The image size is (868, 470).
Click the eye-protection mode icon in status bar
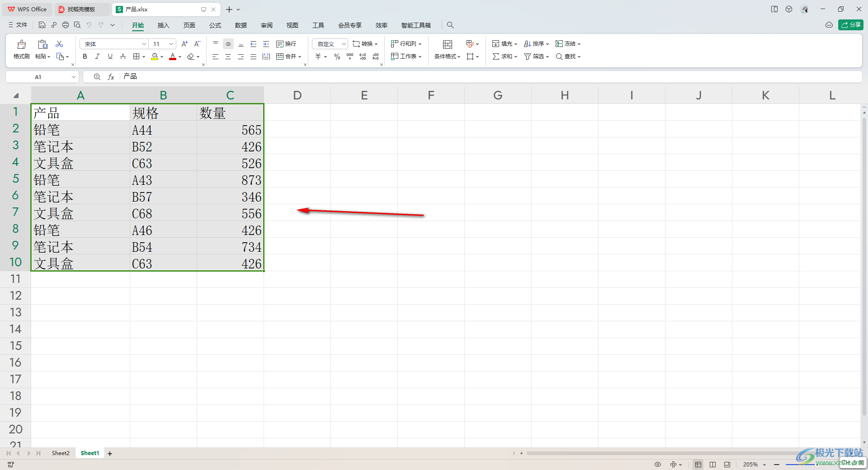pyautogui.click(x=658, y=465)
